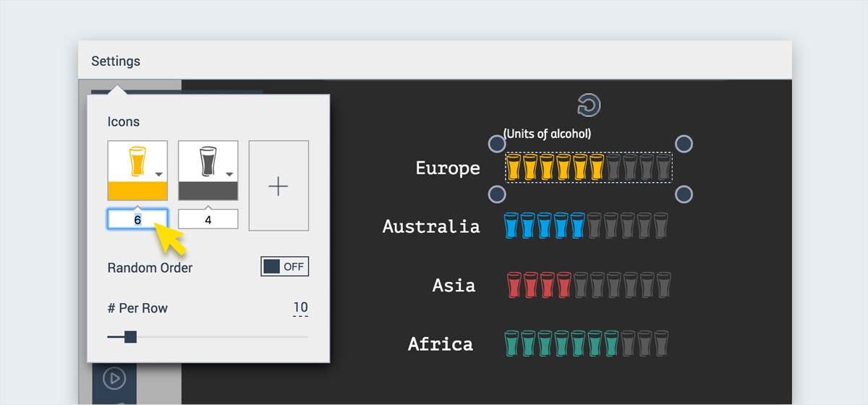The image size is (868, 405).
Task: Click the yellow beer glass icon
Action: 135,161
